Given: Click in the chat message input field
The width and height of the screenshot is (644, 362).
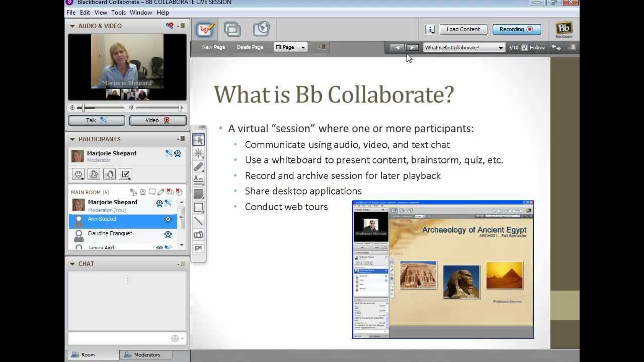Looking at the screenshot, I should point(119,338).
